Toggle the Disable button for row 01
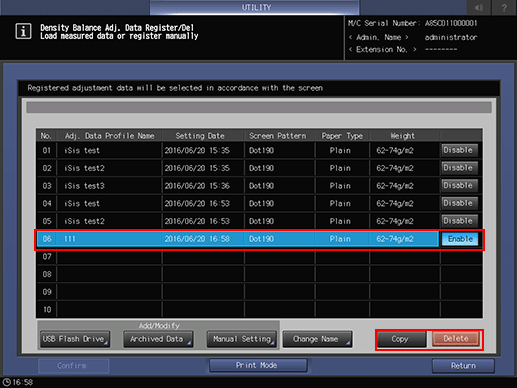Image resolution: width=517 pixels, height=388 pixels. tap(459, 150)
